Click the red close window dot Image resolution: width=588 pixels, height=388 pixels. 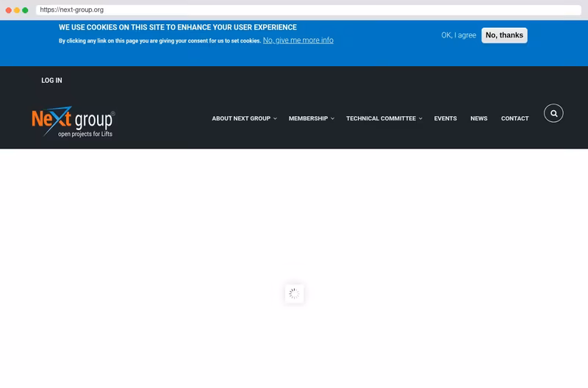coord(9,10)
